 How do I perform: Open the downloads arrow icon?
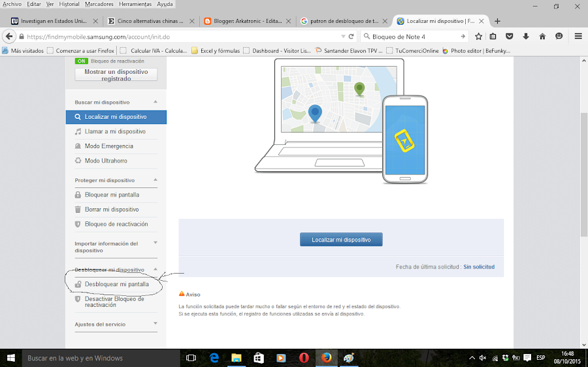[x=526, y=37]
